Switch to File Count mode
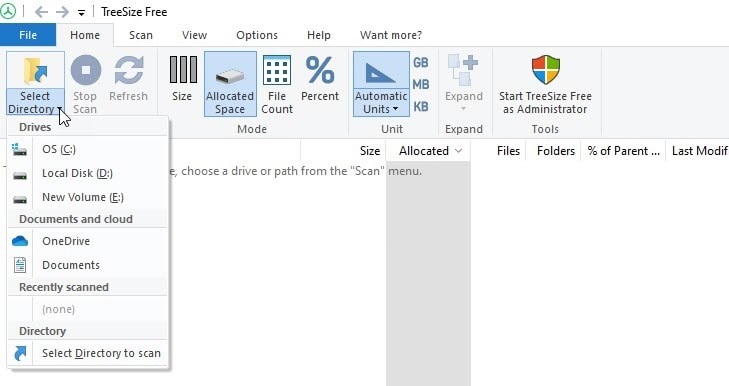Viewport: 729px width, 386px height. [x=277, y=84]
